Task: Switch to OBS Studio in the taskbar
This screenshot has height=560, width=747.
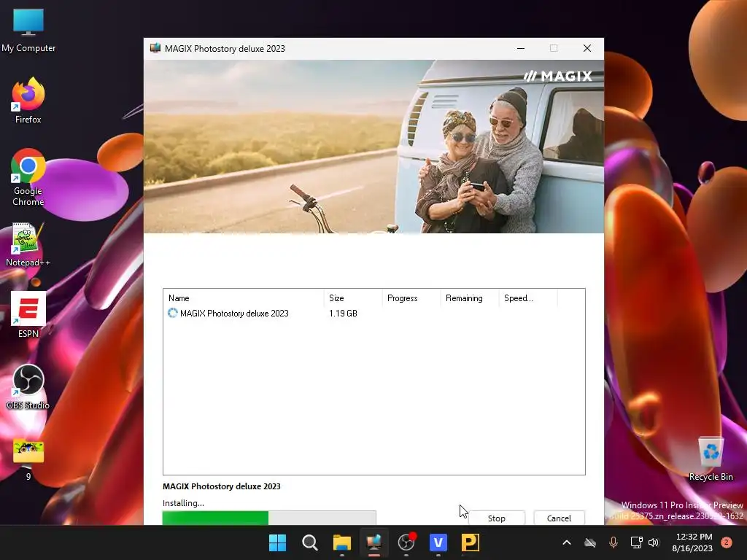Action: point(406,542)
